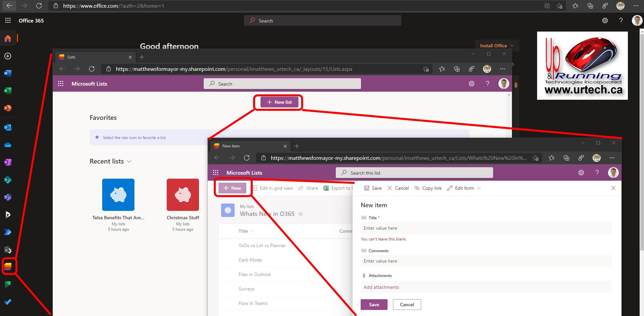Open the Christmas Stuff list tile

(x=183, y=195)
